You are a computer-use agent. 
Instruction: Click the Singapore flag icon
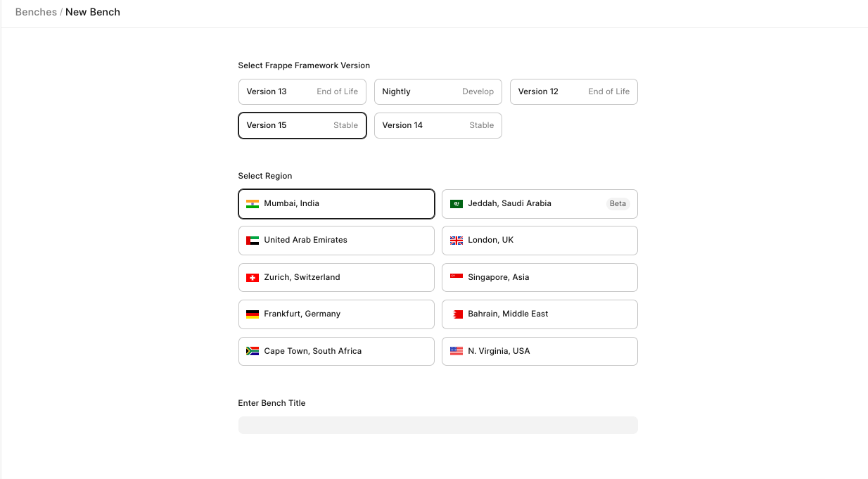click(x=456, y=277)
